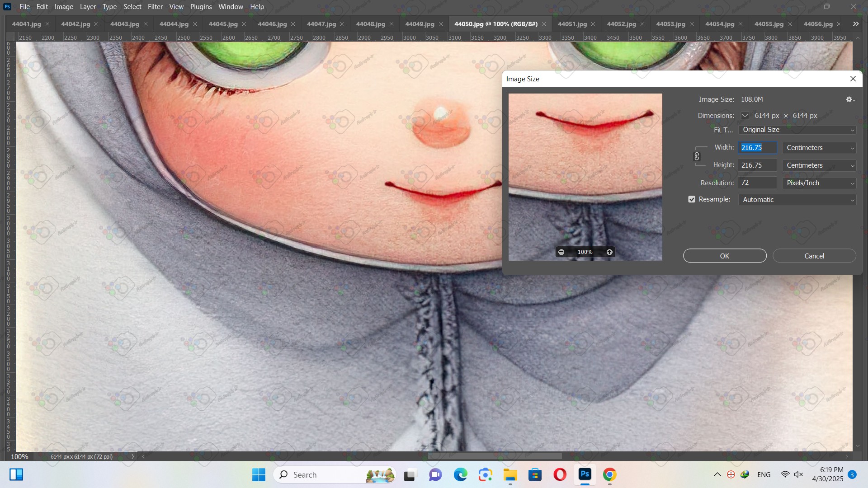Open the Type menu

109,7
